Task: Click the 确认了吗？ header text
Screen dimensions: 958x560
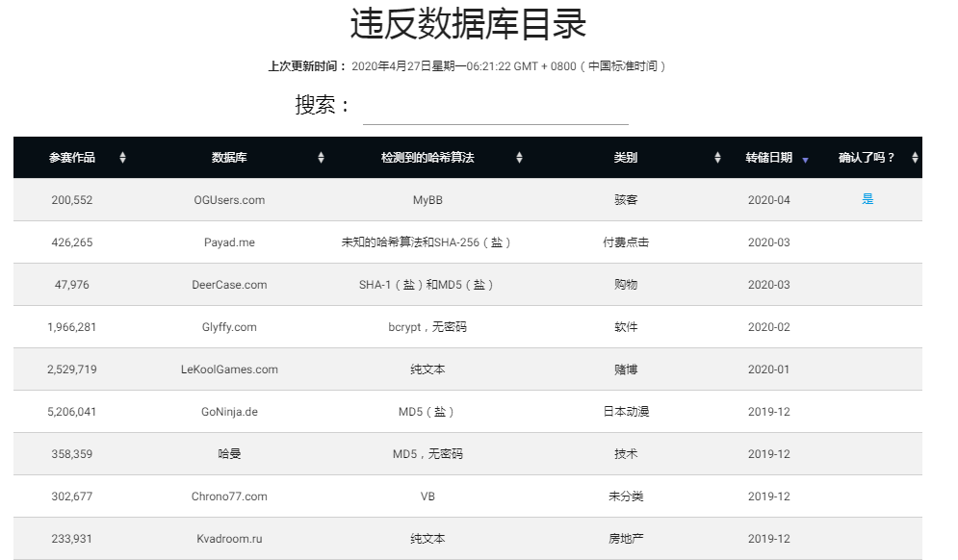Action: click(x=867, y=158)
